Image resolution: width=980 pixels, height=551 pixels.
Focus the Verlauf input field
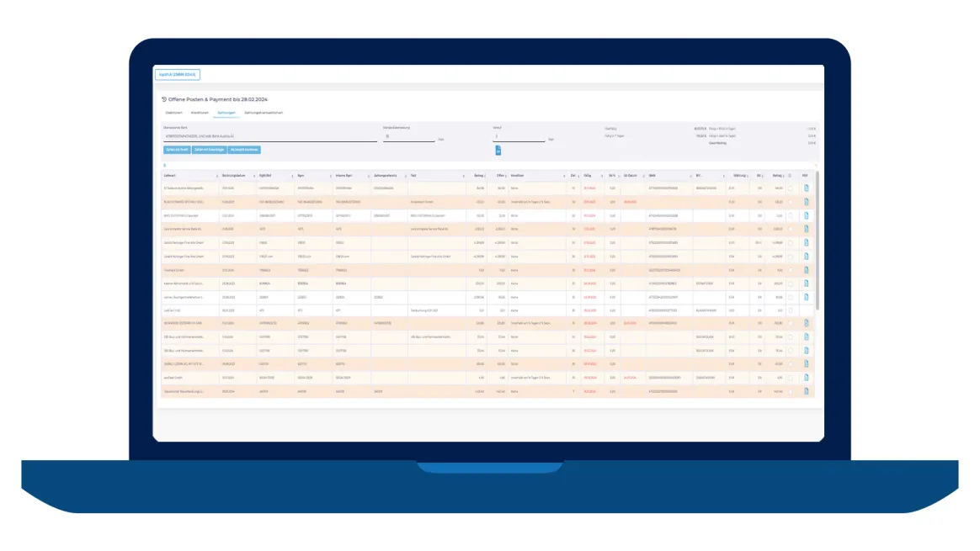tap(519, 136)
